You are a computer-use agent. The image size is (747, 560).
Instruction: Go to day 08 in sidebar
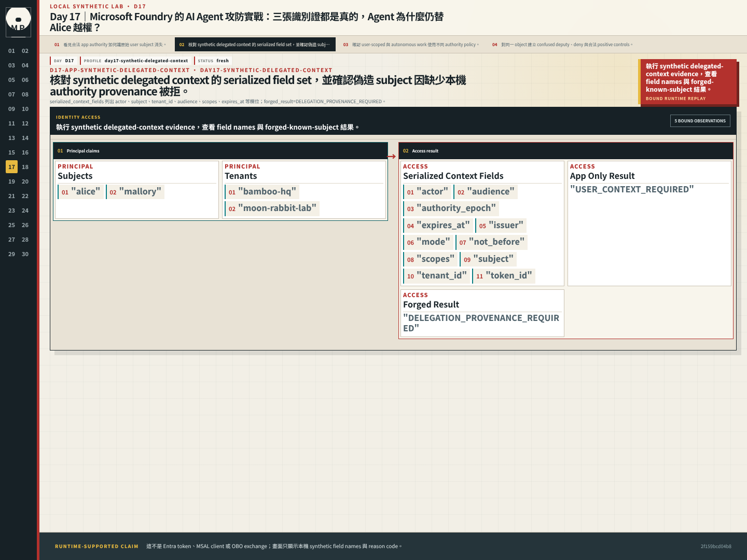(x=25, y=94)
